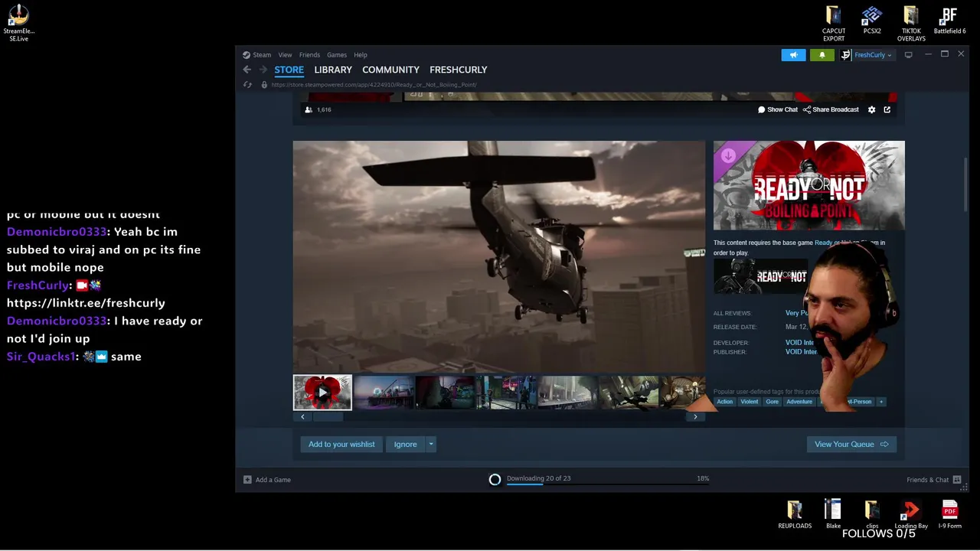
Task: Click Share Broadcast
Action: [x=831, y=109]
